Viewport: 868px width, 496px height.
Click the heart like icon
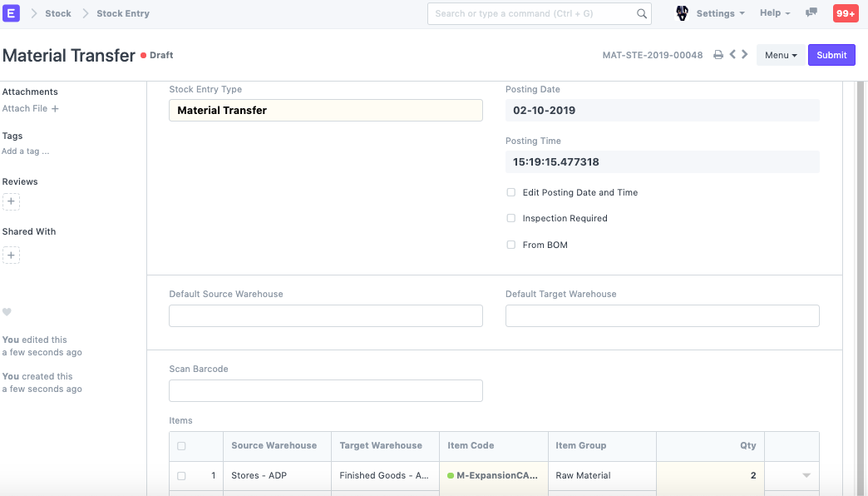(x=7, y=312)
